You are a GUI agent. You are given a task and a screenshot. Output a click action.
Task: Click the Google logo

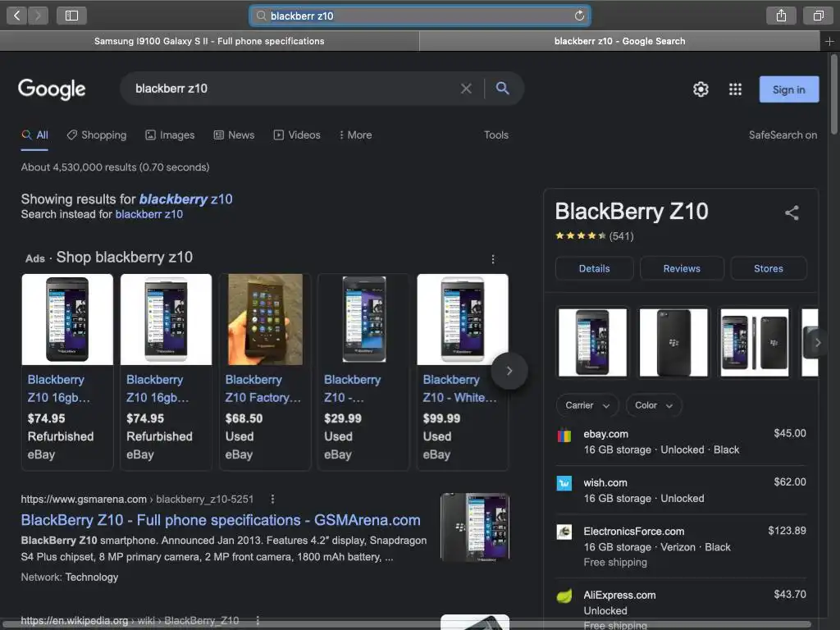[x=52, y=89]
